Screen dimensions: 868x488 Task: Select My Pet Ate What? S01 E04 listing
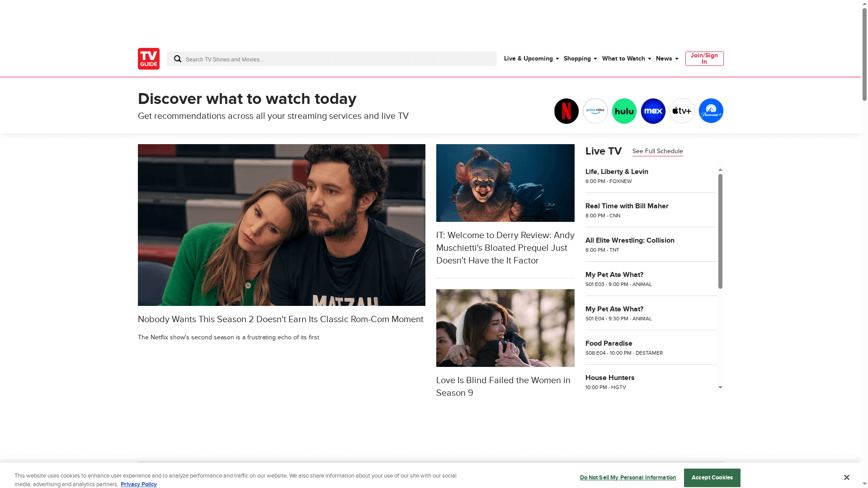[651, 314]
